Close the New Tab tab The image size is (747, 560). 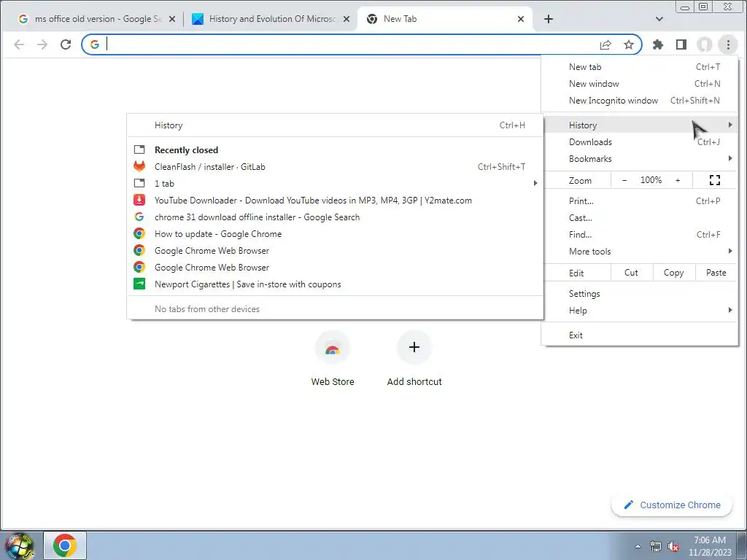pyautogui.click(x=521, y=19)
